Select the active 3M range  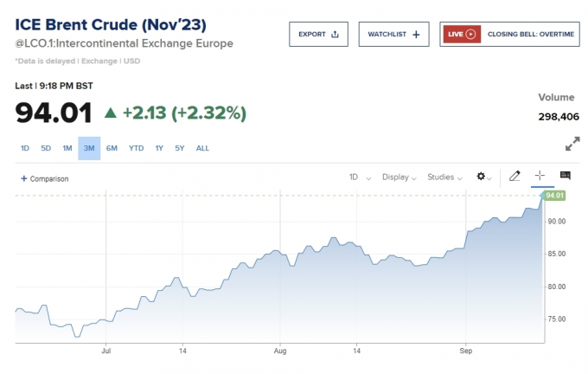[89, 148]
